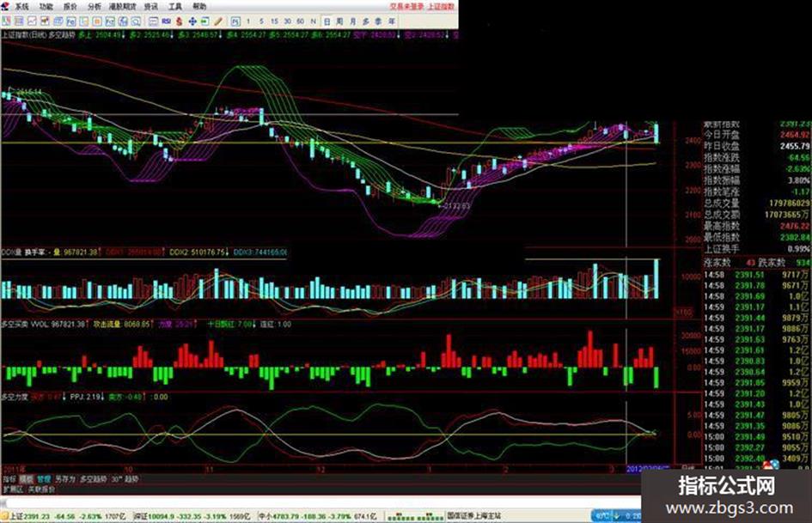Click the 深证 10094.9 status bar entry

click(x=192, y=516)
